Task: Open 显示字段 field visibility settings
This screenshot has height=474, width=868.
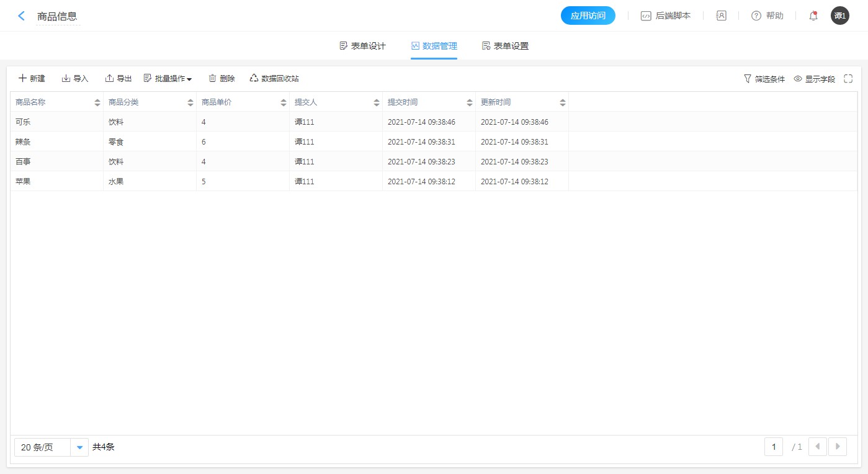Action: (814, 79)
